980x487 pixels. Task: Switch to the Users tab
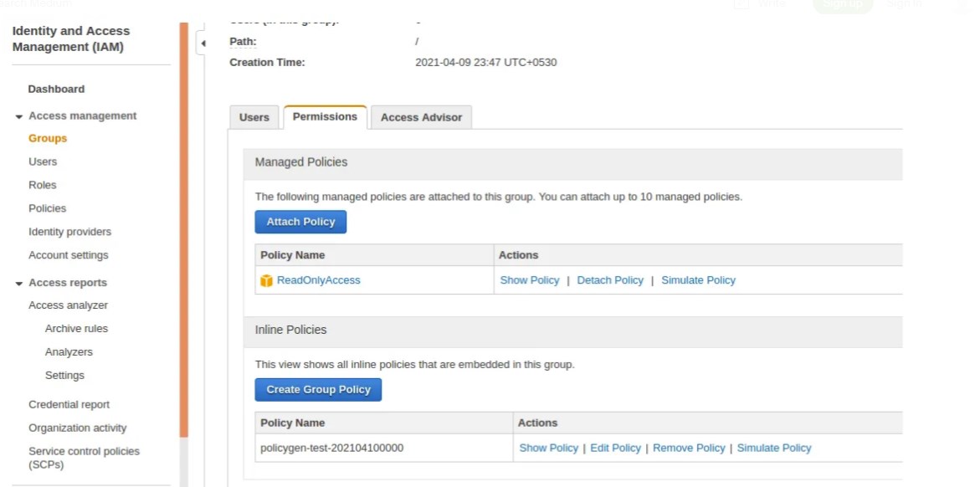(254, 117)
